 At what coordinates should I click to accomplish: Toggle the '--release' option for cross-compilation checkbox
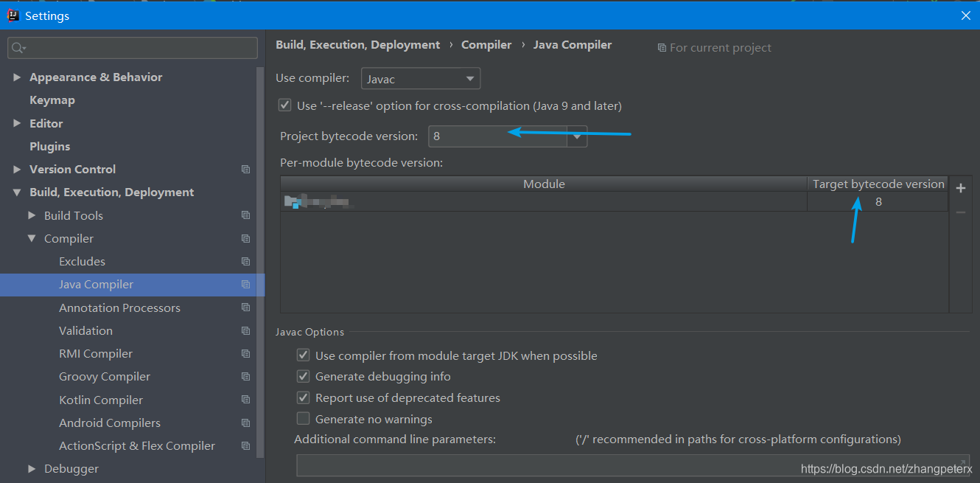coord(284,105)
